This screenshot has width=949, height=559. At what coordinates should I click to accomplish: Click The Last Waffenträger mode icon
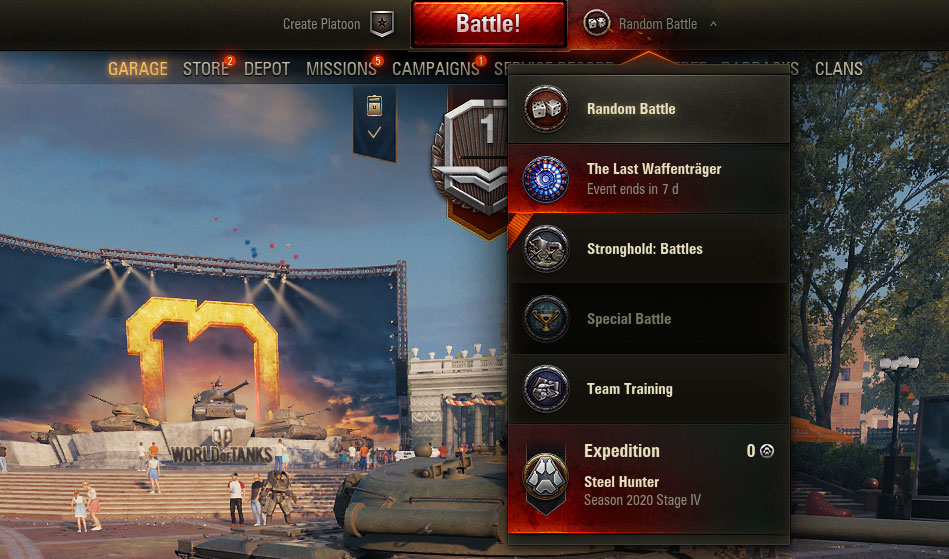point(545,179)
